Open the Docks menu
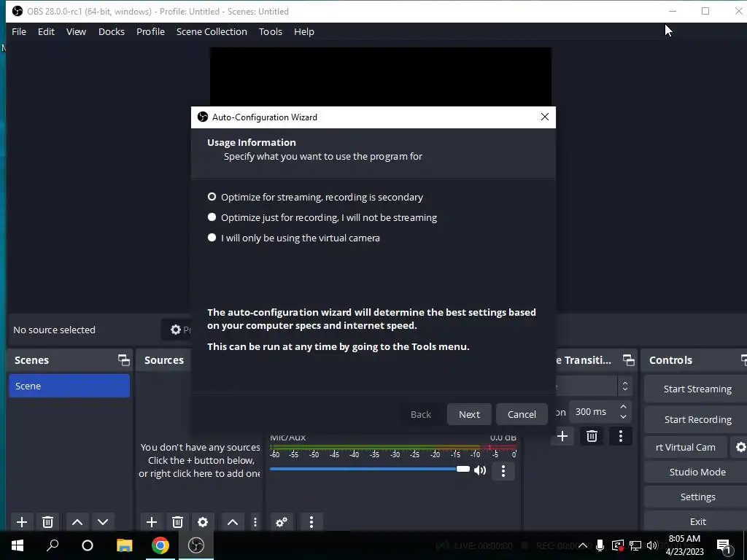This screenshot has width=747, height=560. pyautogui.click(x=112, y=31)
